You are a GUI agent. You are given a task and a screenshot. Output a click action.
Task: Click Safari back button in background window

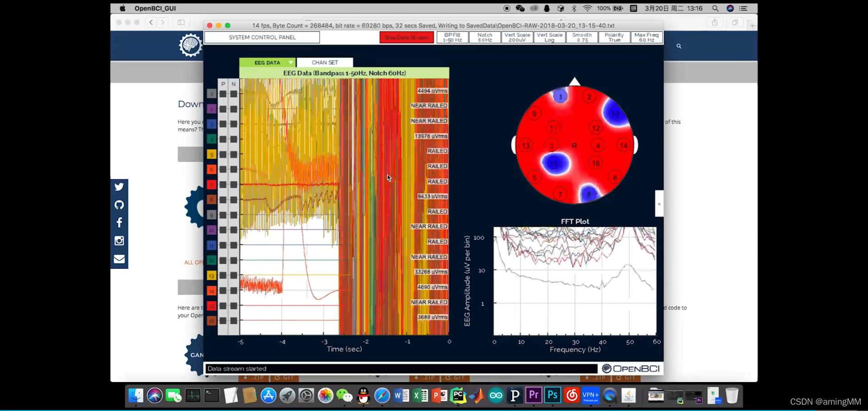[x=151, y=22]
